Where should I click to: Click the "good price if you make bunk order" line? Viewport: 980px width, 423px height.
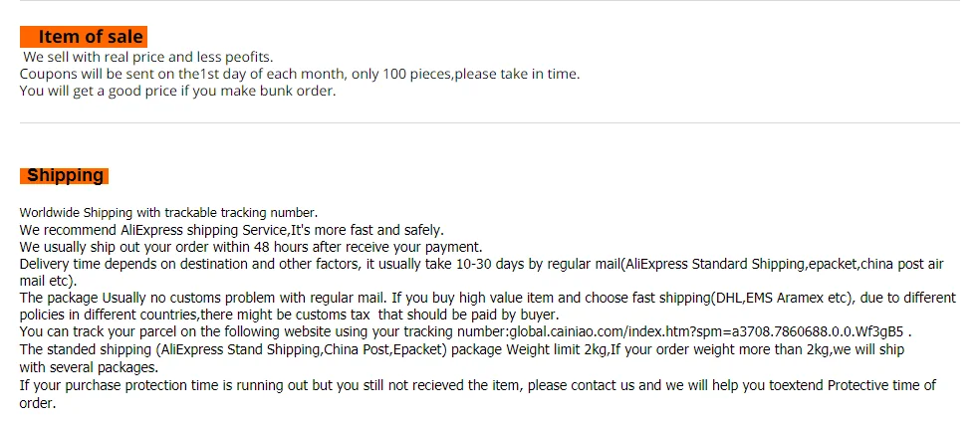pyautogui.click(x=177, y=91)
